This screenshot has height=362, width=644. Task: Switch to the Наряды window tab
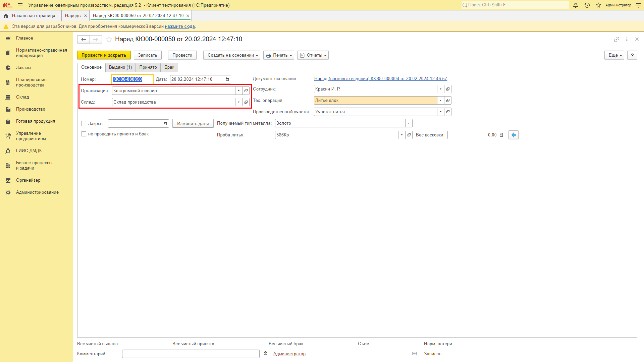pos(73,16)
